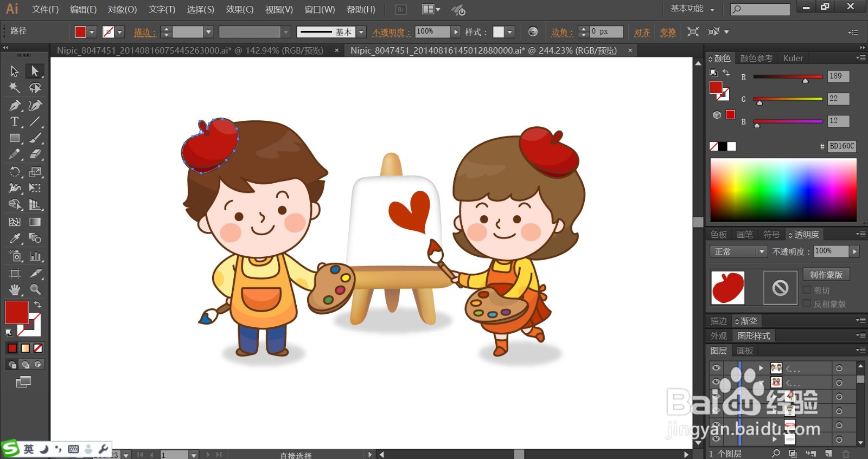Select the Rotate tool
This screenshot has height=459, width=868.
pos(15,172)
